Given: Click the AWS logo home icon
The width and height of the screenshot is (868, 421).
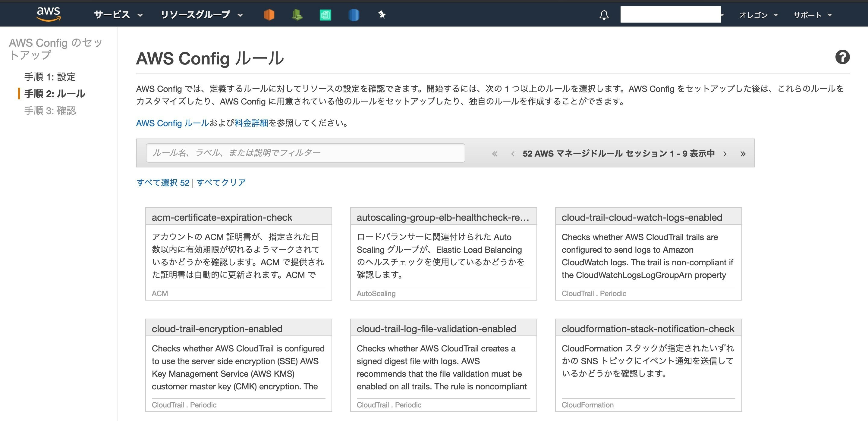Looking at the screenshot, I should tap(49, 14).
